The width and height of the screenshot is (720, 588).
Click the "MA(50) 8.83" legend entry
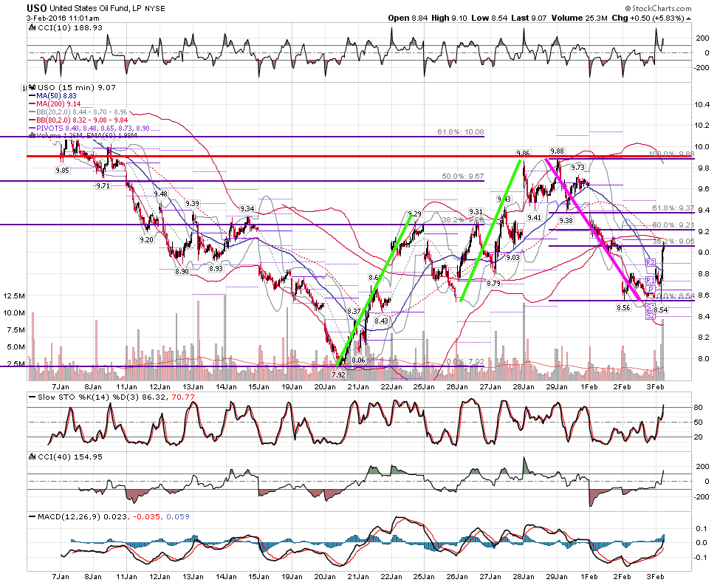[x=52, y=95]
